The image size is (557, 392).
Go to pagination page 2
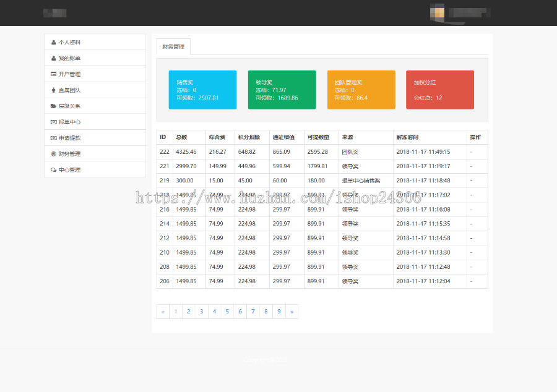tap(188, 312)
